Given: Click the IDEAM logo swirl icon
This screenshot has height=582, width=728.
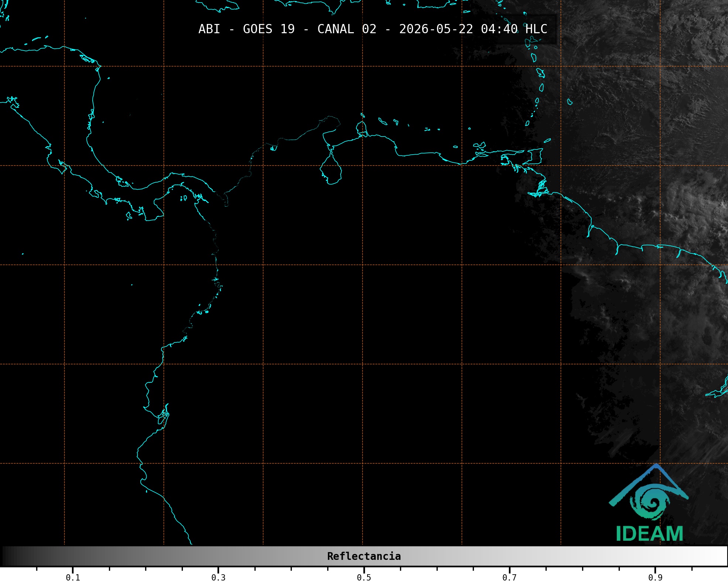Looking at the screenshot, I should [x=650, y=502].
